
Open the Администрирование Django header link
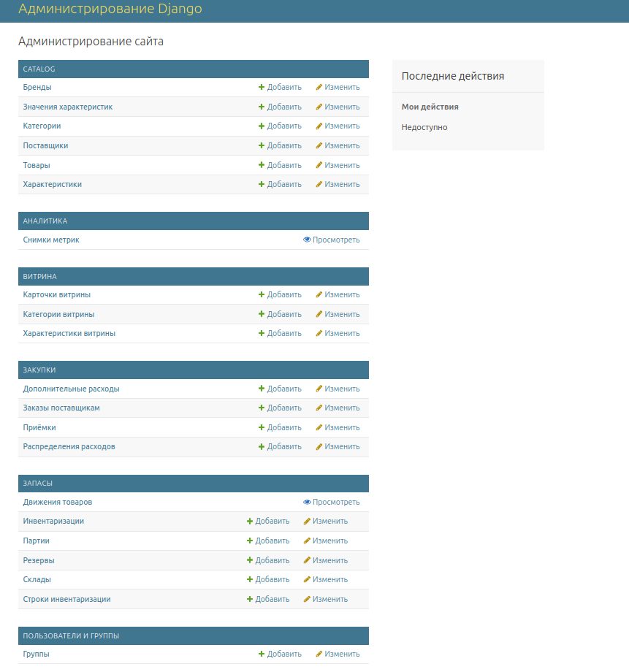coord(110,9)
